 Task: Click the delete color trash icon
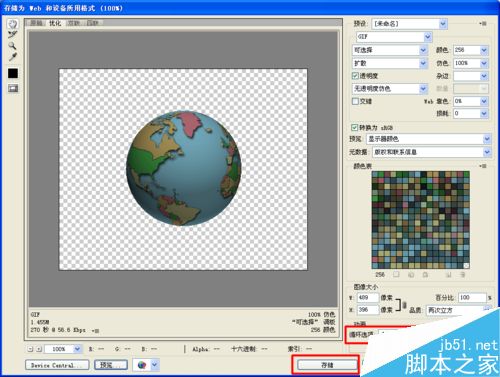point(463,274)
